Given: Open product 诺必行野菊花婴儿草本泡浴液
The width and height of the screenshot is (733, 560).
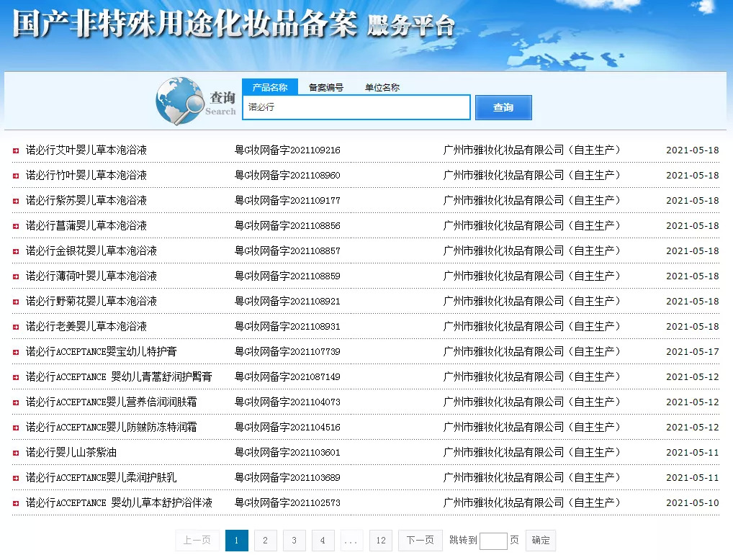Looking at the screenshot, I should (x=91, y=302).
